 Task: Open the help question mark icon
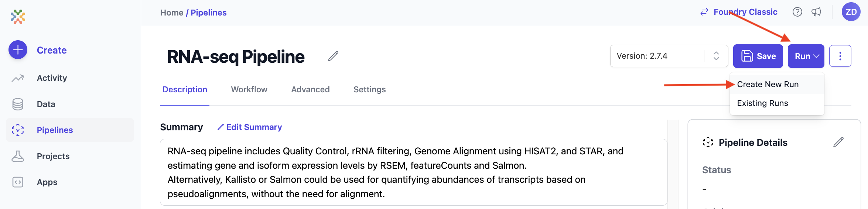pos(797,12)
